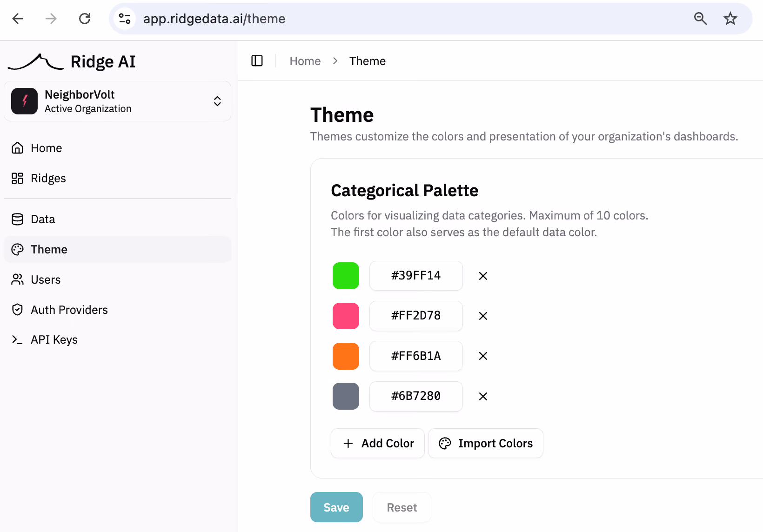This screenshot has height=532, width=763.
Task: Click the zoom magnifier icon in address bar
Action: pos(700,19)
